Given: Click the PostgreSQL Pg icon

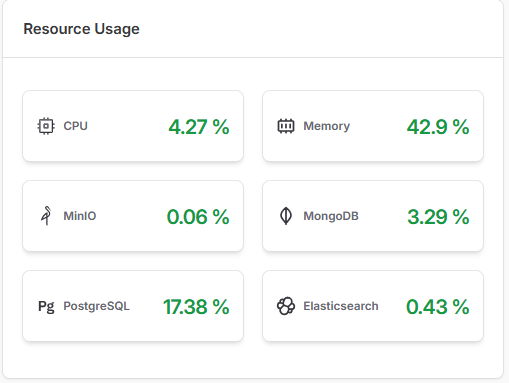Looking at the screenshot, I should [x=46, y=306].
